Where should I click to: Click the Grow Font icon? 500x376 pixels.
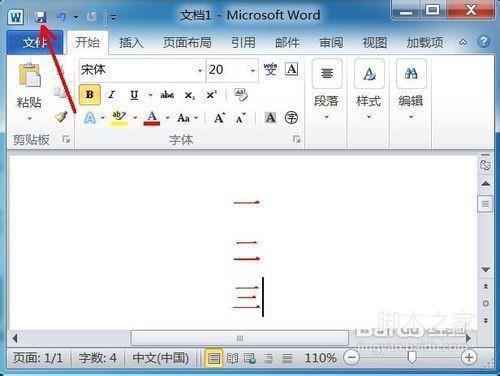pos(219,118)
